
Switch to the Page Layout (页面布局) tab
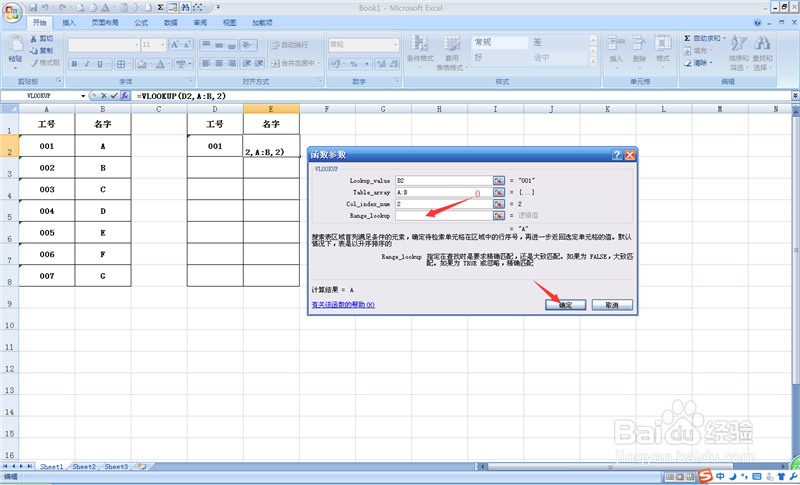[x=105, y=22]
